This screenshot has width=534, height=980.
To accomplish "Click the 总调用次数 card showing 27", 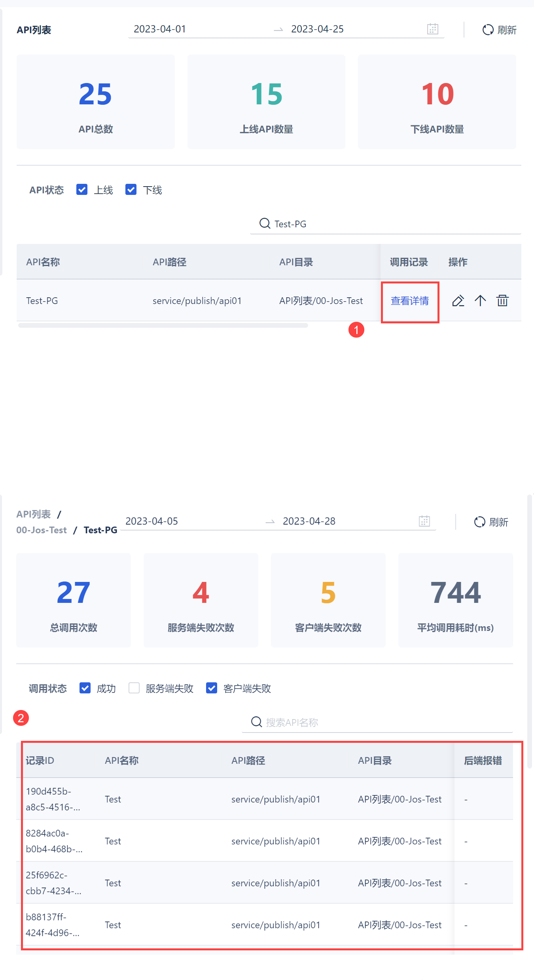I will (74, 600).
